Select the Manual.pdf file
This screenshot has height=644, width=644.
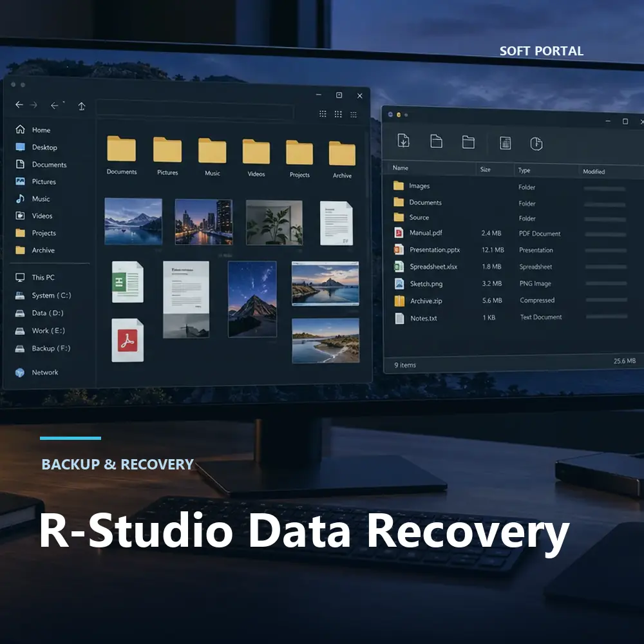click(511, 233)
